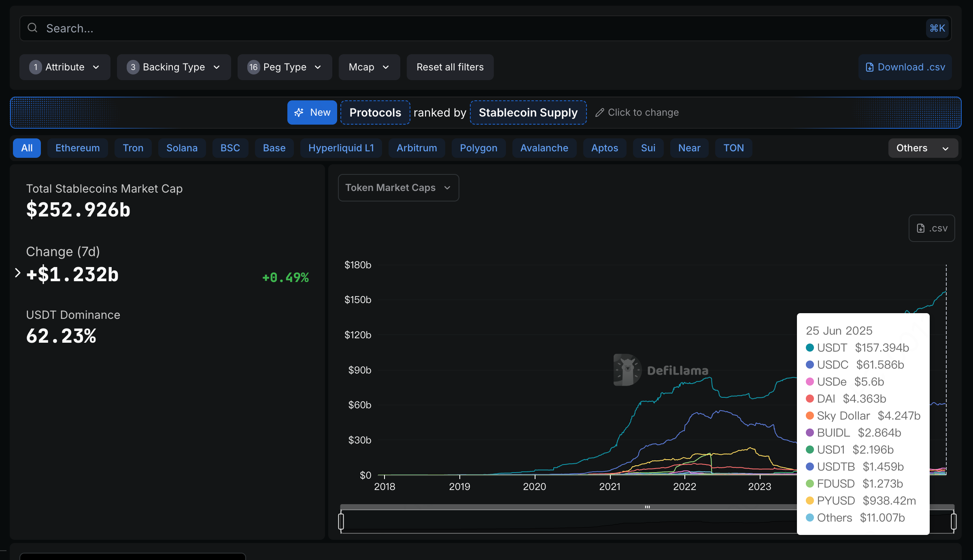Open the Backing Type filter dropdown
Image resolution: width=973 pixels, height=560 pixels.
click(174, 67)
